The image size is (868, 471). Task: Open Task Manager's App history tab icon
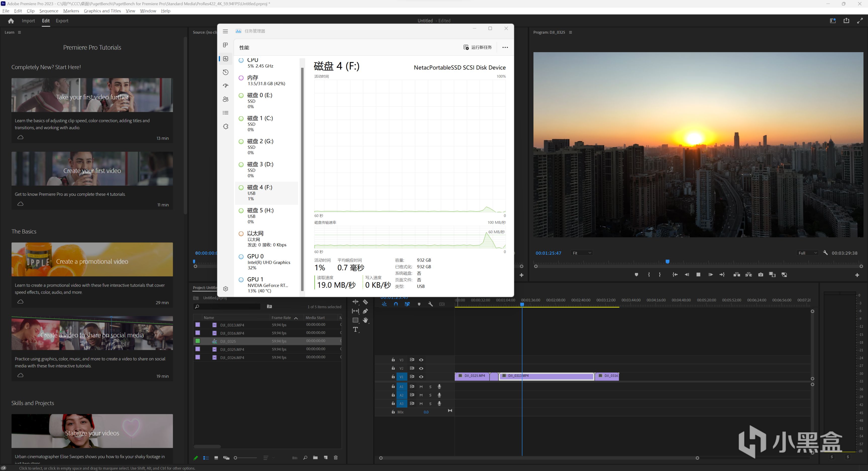coord(226,72)
